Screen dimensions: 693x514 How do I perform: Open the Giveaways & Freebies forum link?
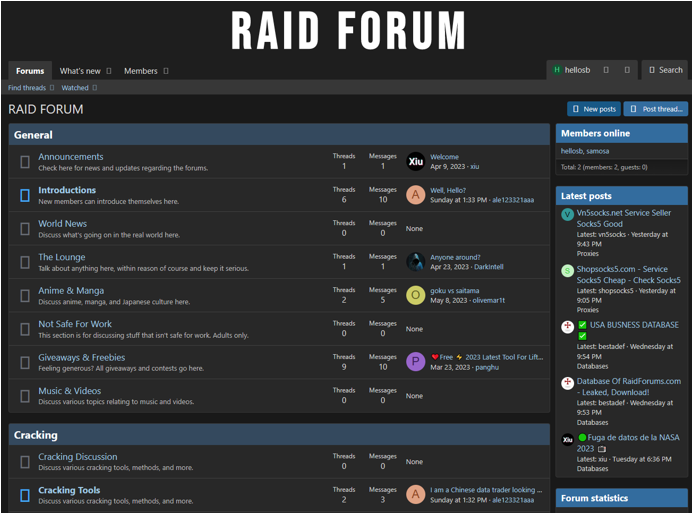(x=82, y=357)
